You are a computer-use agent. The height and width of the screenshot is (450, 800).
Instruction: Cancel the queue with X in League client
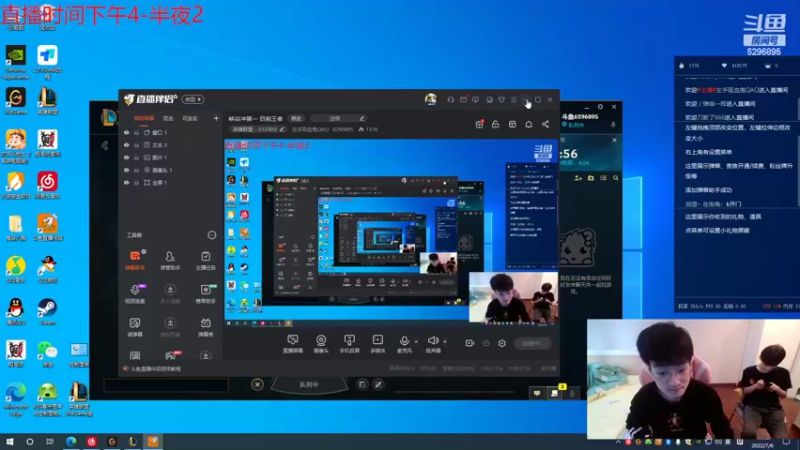click(x=257, y=385)
